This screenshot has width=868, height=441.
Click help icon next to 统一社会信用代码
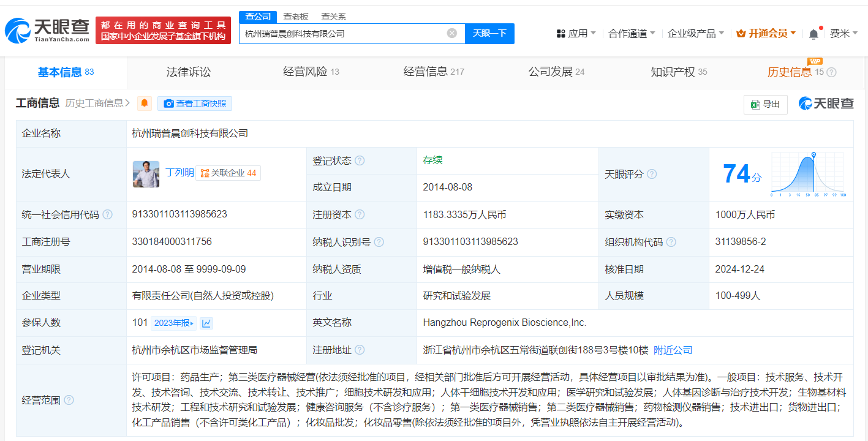[x=108, y=214]
